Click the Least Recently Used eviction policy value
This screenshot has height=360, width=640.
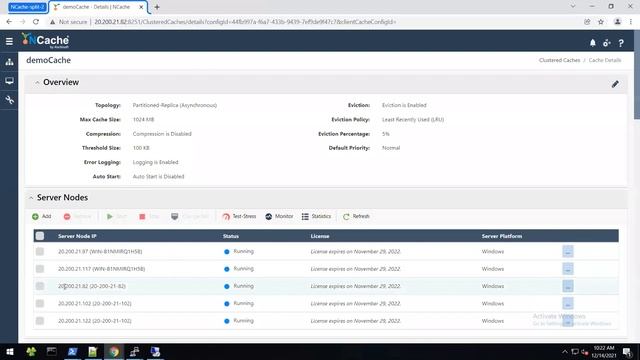(x=413, y=120)
